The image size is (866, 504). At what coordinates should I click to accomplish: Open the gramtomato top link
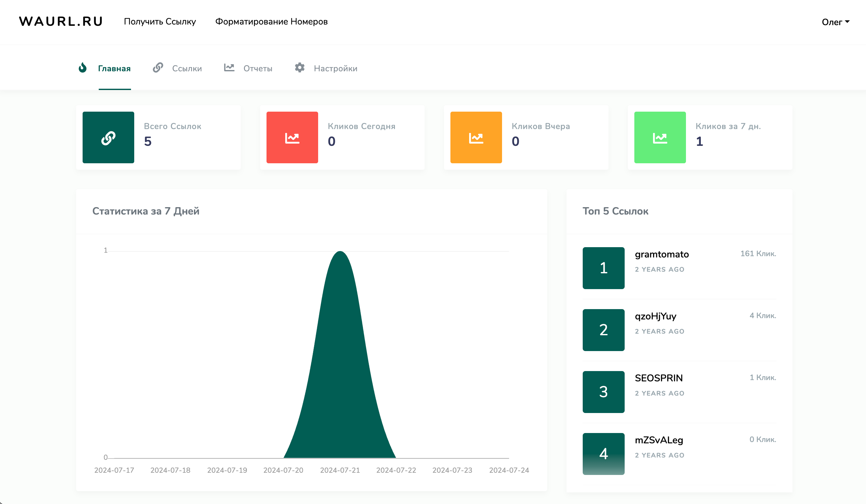pos(661,254)
